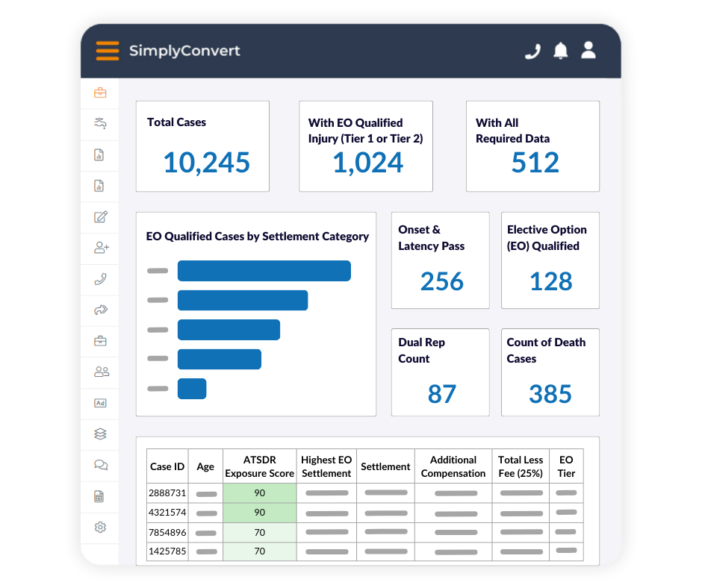Open the chat bubbles sidebar icon
The image size is (702, 588).
point(101,465)
